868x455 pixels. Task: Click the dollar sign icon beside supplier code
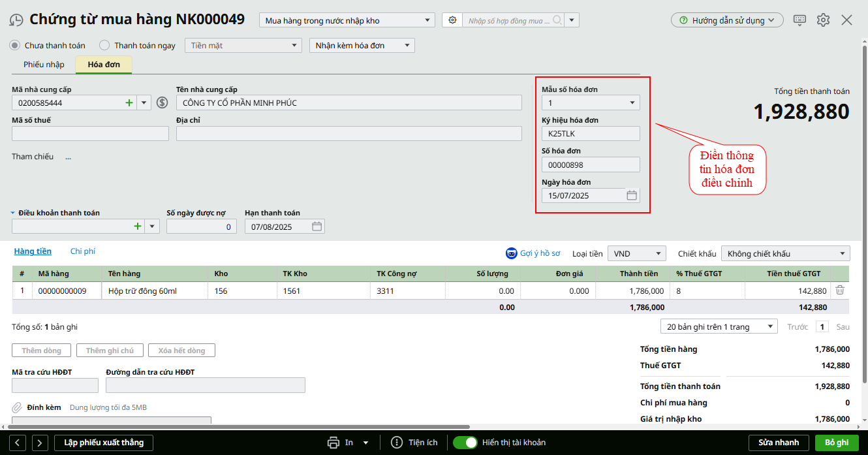click(x=163, y=102)
